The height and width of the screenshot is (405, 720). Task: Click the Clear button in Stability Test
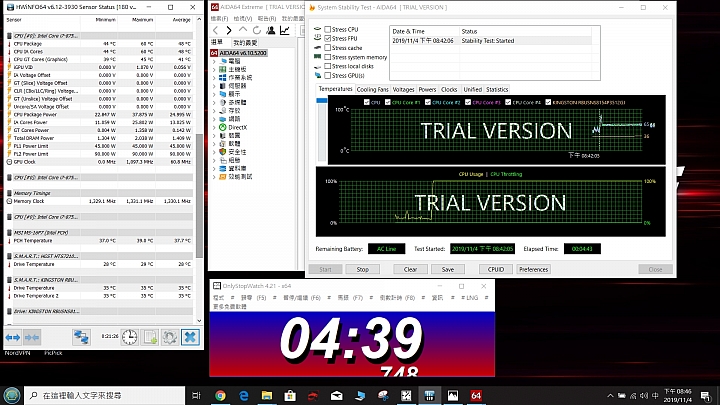click(x=410, y=270)
